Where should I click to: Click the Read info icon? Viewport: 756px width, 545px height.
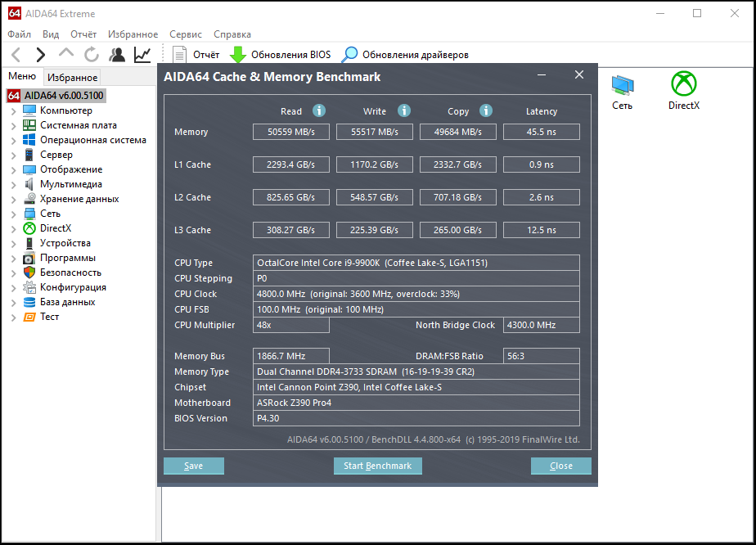tap(319, 111)
